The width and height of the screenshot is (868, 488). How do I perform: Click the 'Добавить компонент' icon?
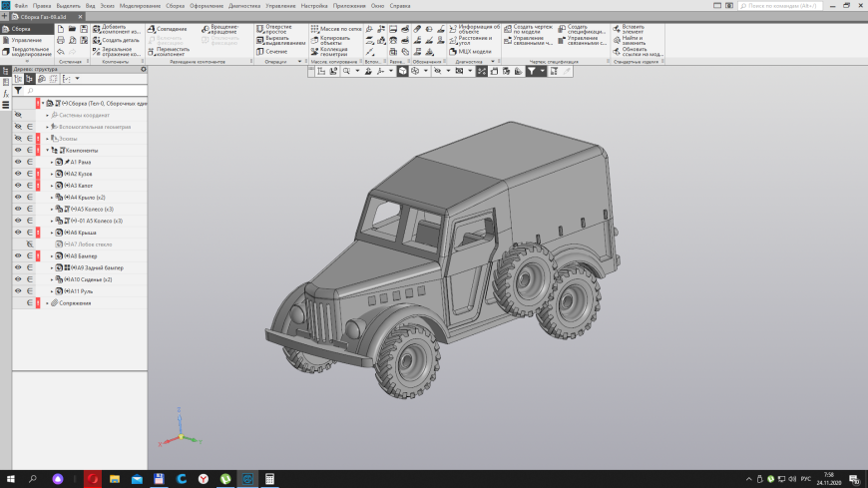coord(98,29)
